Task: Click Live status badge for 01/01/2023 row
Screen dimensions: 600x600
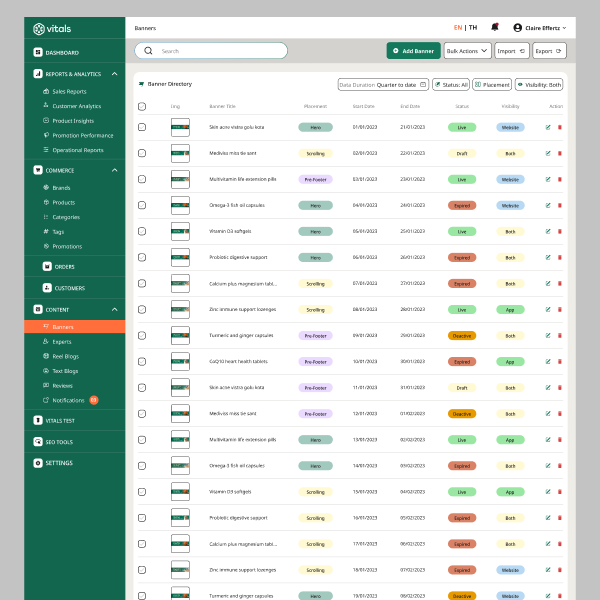Action: [462, 127]
